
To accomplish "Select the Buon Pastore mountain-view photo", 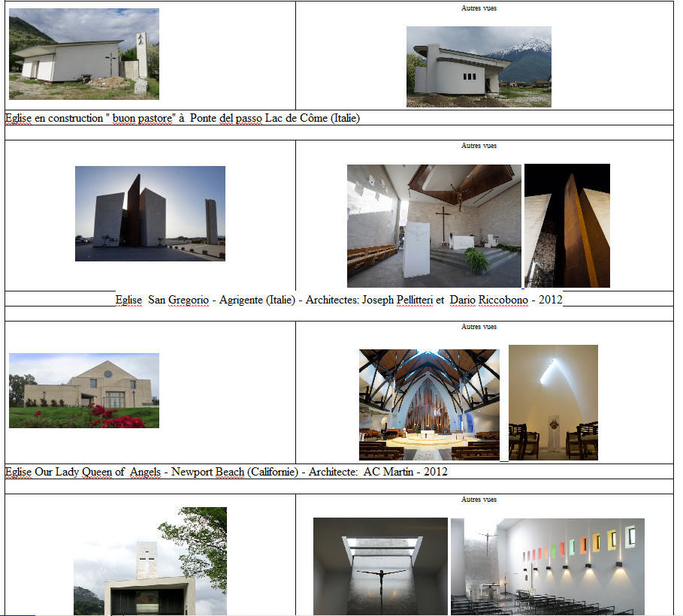I will coord(479,67).
